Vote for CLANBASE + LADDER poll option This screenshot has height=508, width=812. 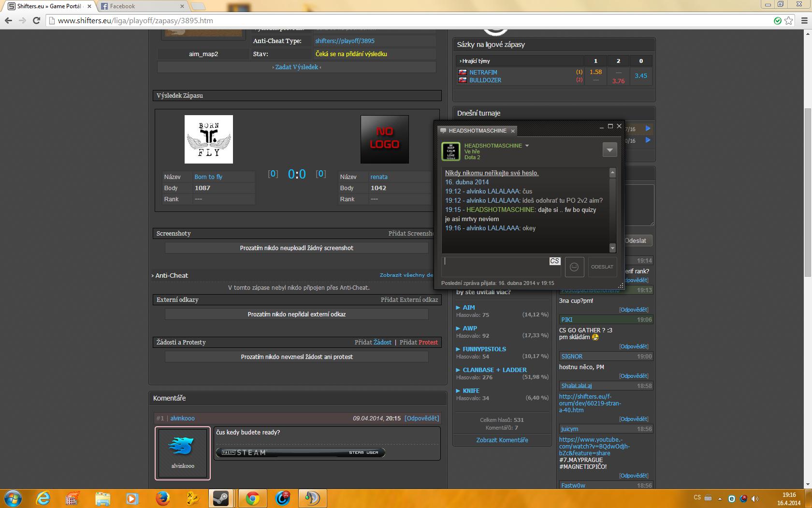pos(494,370)
